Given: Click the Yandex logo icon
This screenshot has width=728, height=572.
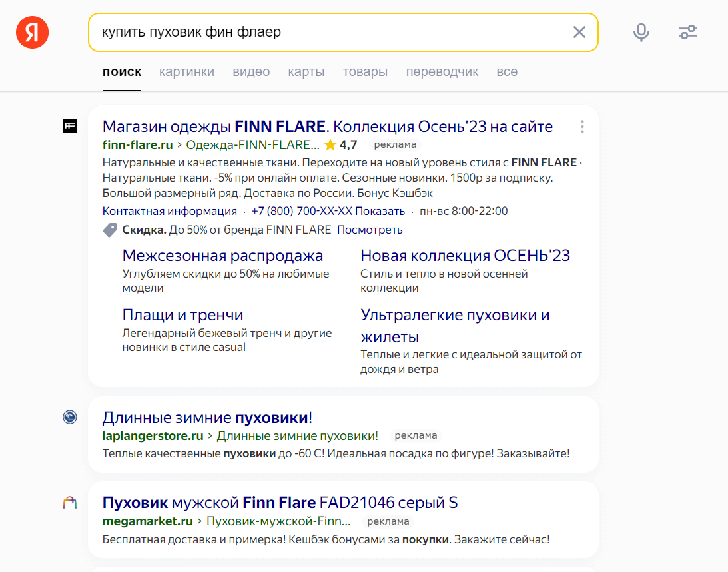Looking at the screenshot, I should pyautogui.click(x=32, y=33).
